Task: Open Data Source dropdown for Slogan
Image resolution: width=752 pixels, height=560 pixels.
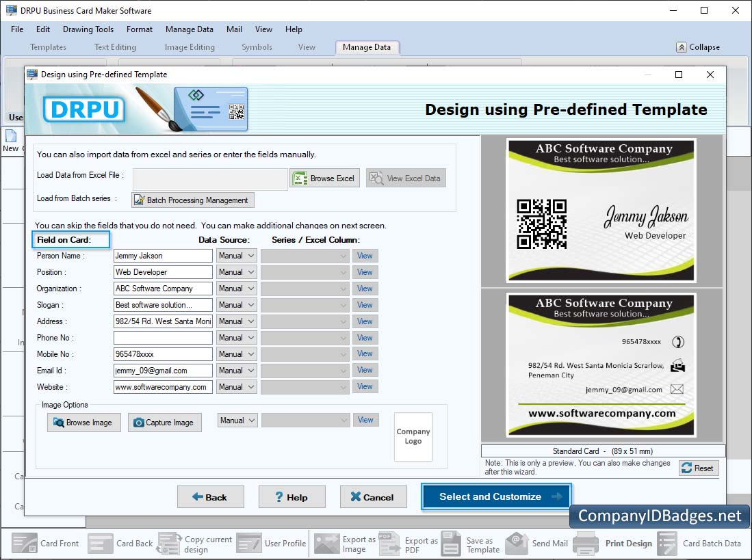Action: (x=237, y=305)
